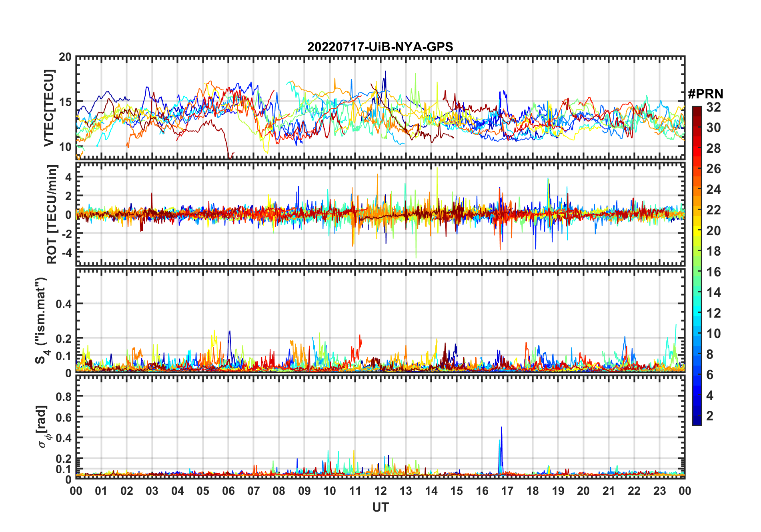Select UT axis hour label 05
Viewport: 761px width, 532px height.
tap(203, 491)
